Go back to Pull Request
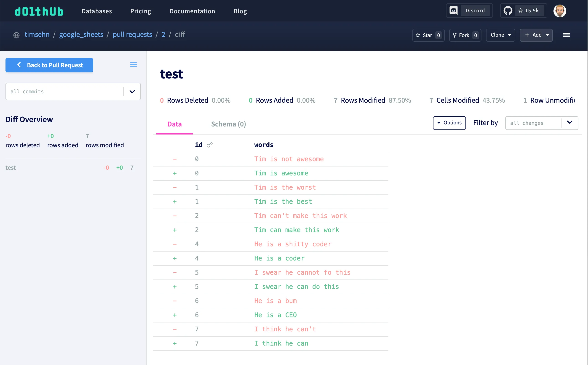 [49, 65]
